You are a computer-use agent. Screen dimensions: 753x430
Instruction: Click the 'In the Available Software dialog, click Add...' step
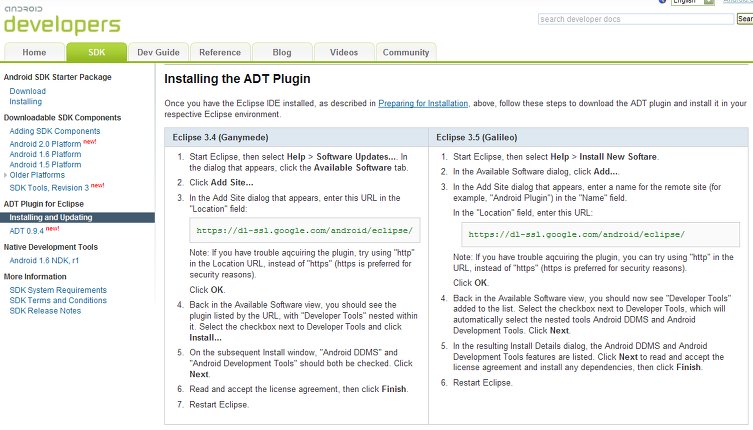pyautogui.click(x=535, y=172)
